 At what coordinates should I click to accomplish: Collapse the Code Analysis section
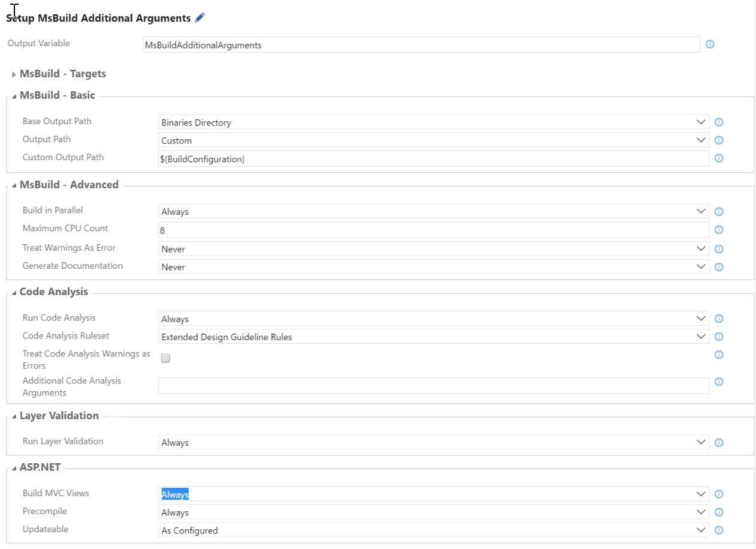[x=13, y=292]
